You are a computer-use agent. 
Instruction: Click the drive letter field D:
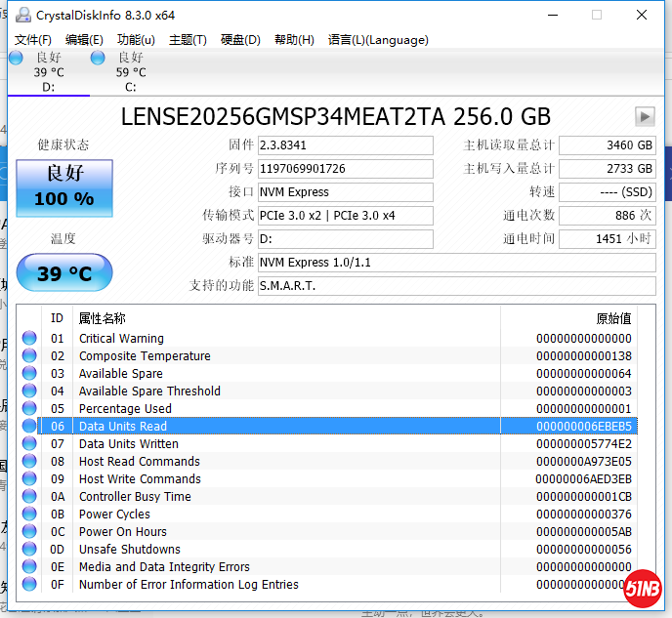tap(345, 239)
